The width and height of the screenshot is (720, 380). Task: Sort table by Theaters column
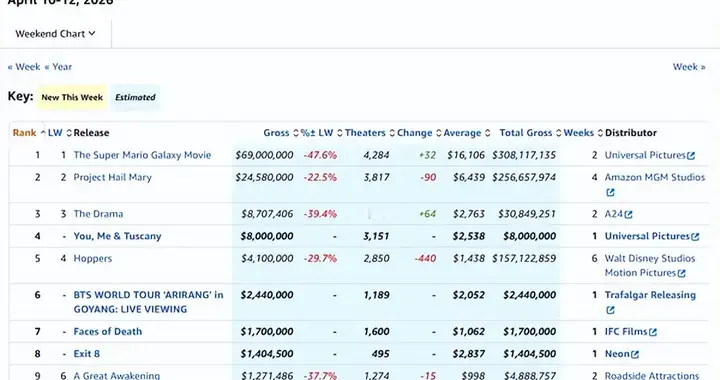[x=370, y=133]
